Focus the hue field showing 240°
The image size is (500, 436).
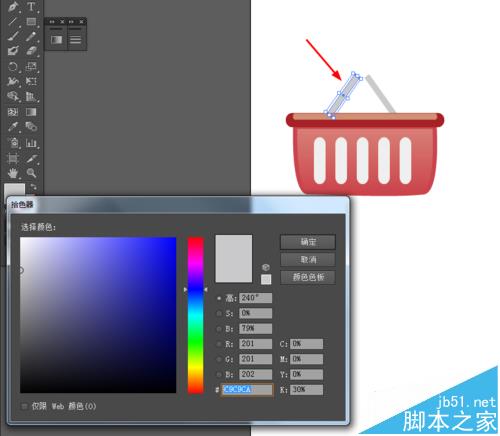[x=255, y=298]
